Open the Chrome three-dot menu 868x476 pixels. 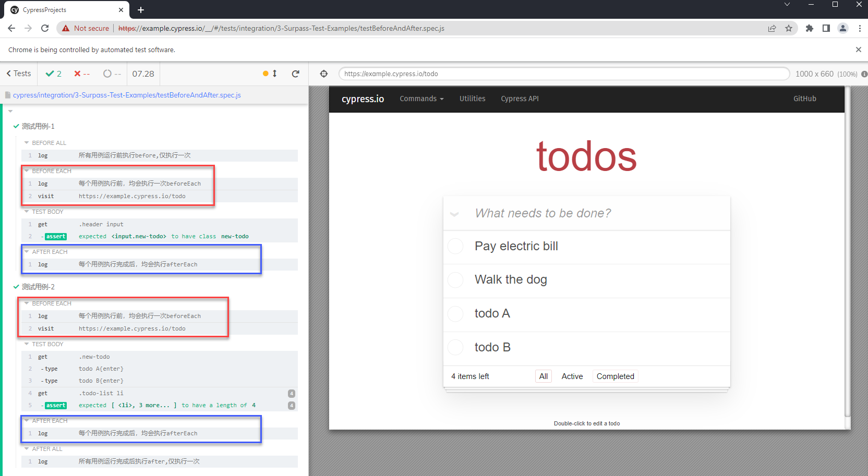(x=860, y=28)
